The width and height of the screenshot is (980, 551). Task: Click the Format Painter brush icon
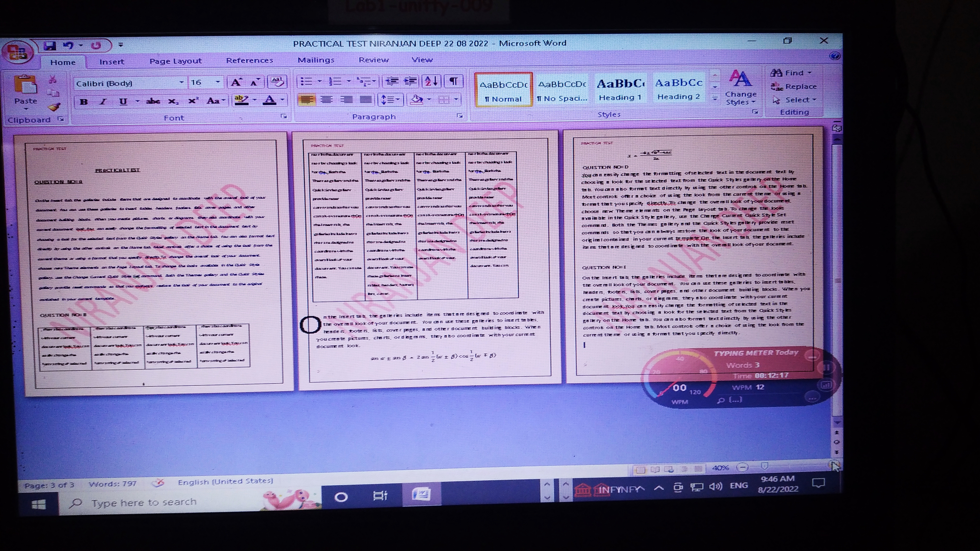coord(54,107)
